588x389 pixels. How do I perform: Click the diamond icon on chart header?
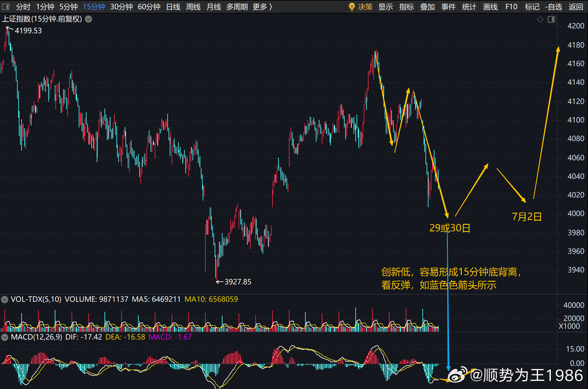click(540, 19)
